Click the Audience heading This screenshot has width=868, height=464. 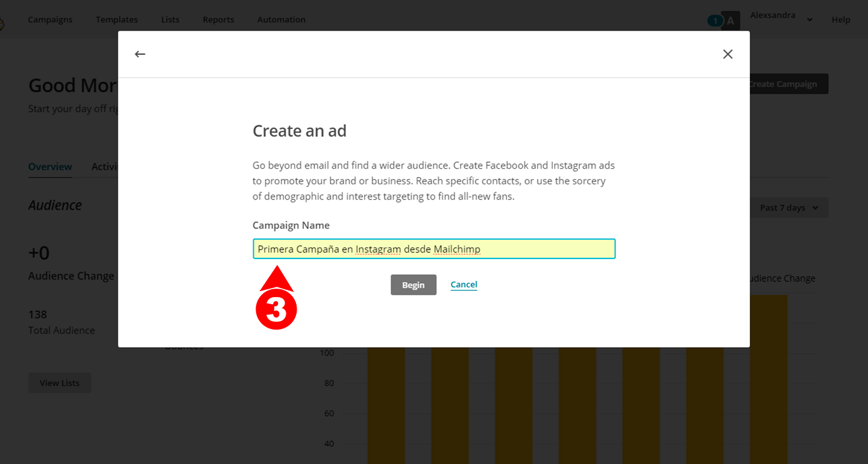(x=55, y=205)
